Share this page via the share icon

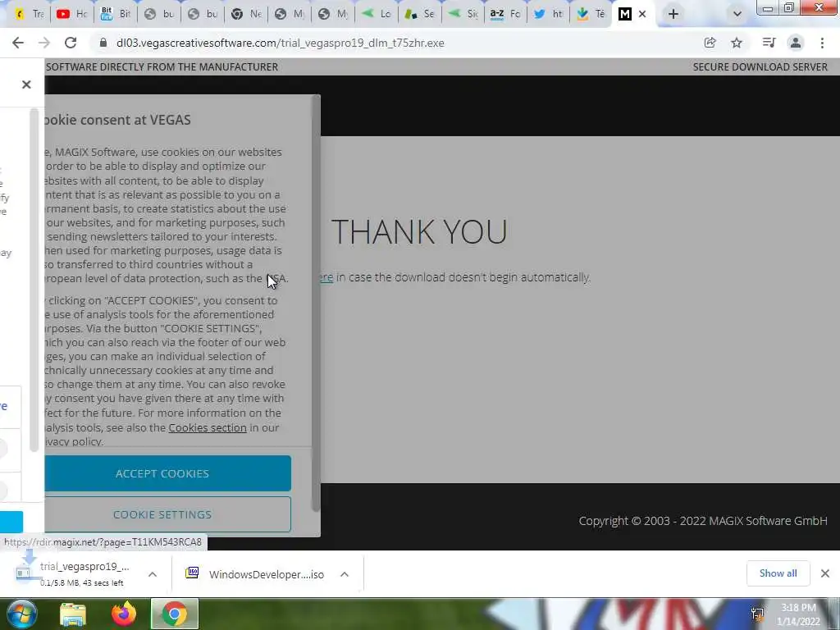[x=710, y=43]
